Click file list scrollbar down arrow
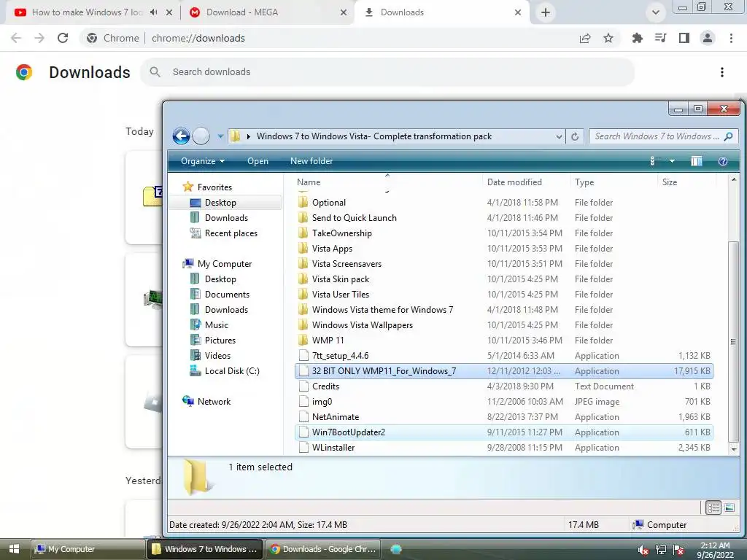 (x=734, y=449)
